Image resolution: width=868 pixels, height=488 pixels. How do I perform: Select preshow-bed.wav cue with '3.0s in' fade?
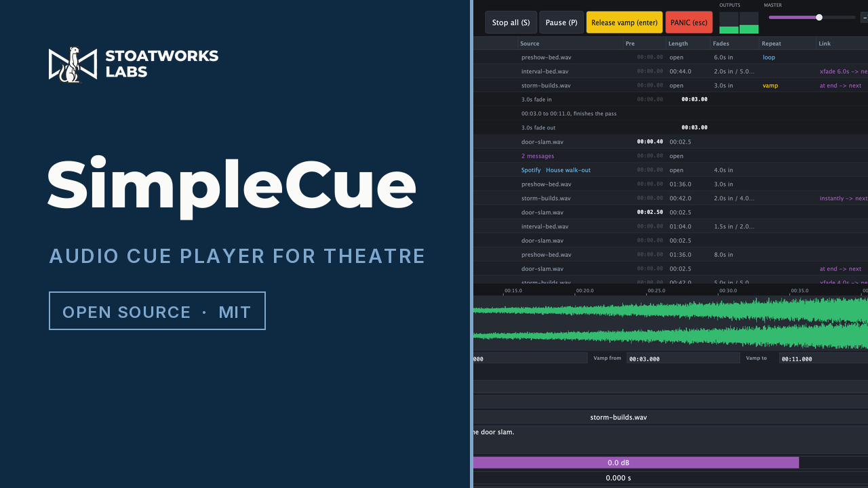pyautogui.click(x=671, y=184)
